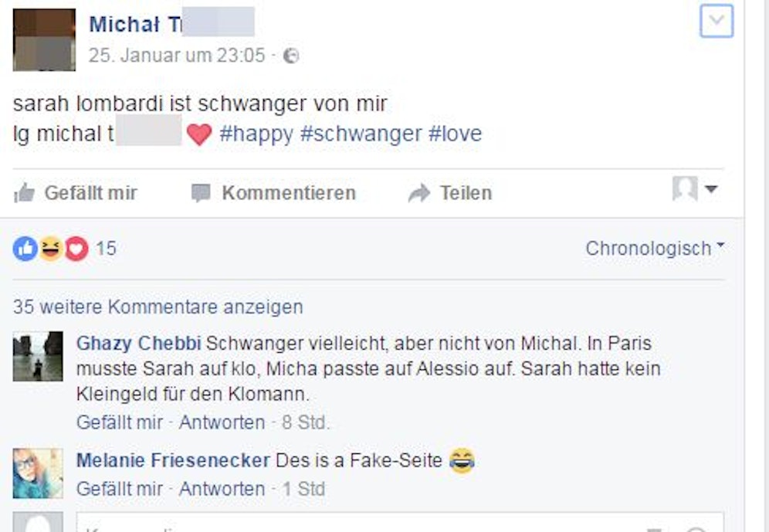Open the Chronologisch comment sorting dropdown
The height and width of the screenshot is (532, 769).
click(x=655, y=249)
